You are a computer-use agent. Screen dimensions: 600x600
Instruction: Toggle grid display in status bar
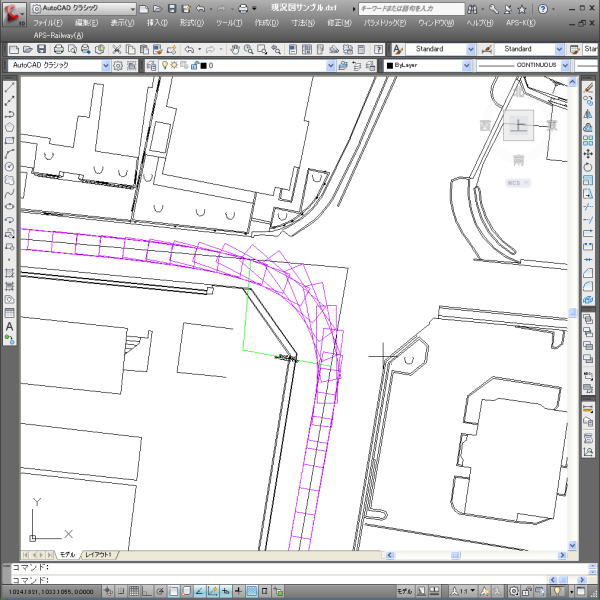click(134, 591)
